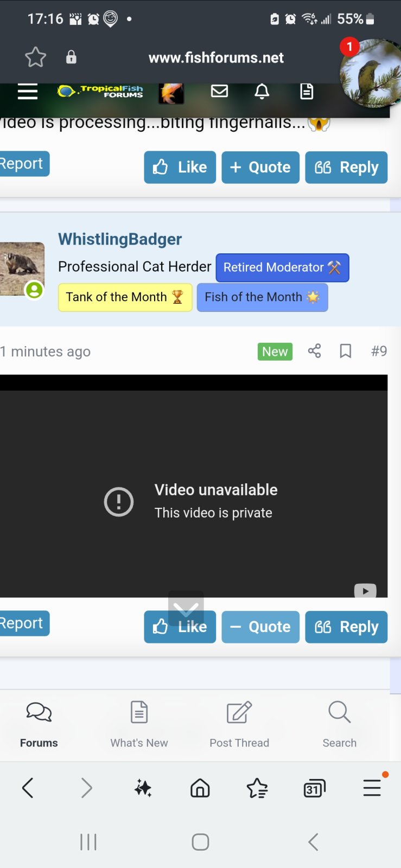
Task: Like the video post by WhistlingBadger
Action: pos(180,627)
